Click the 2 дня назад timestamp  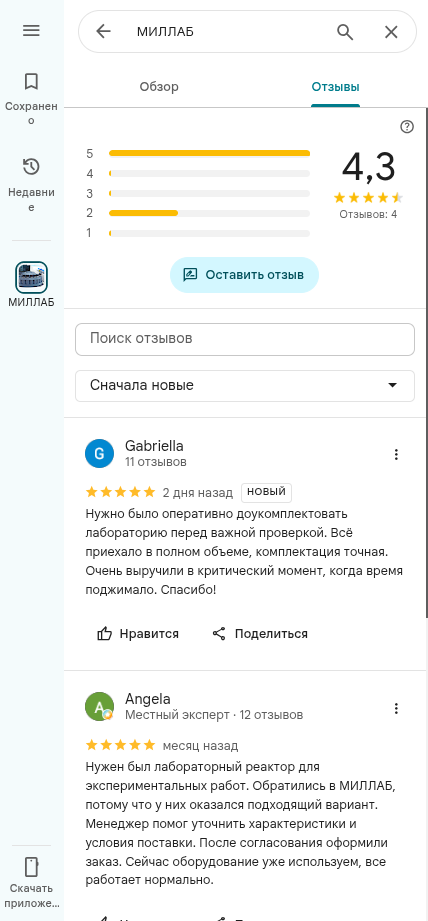[x=198, y=492]
